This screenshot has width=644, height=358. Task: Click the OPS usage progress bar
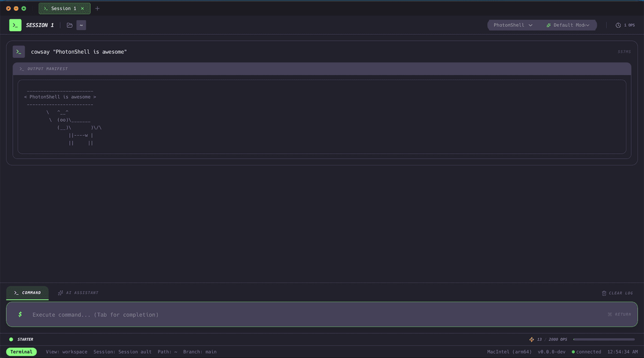(604, 339)
